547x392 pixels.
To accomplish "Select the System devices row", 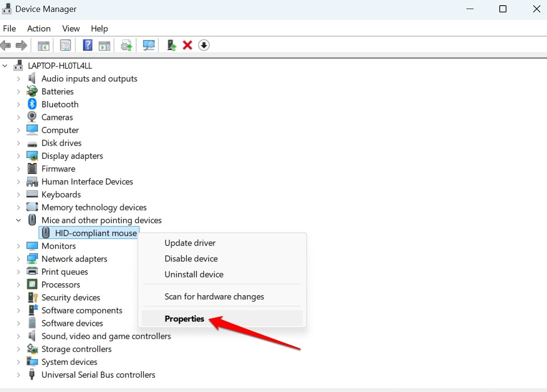I will click(x=69, y=362).
